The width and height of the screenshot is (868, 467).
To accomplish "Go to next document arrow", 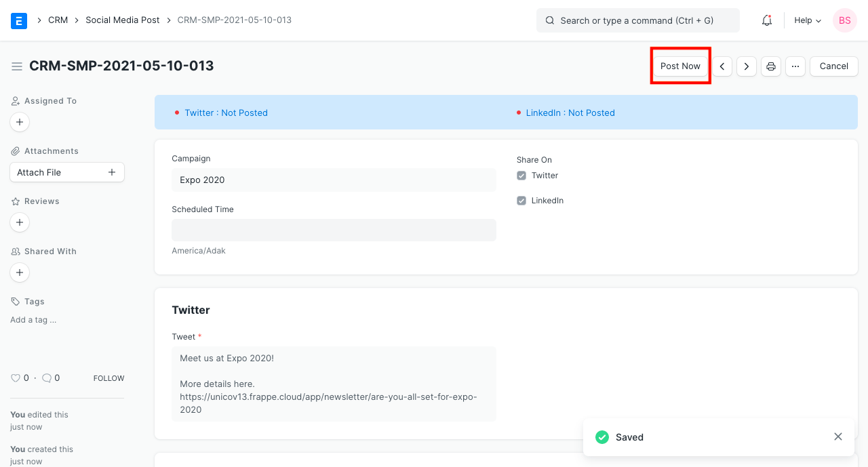I will point(747,66).
